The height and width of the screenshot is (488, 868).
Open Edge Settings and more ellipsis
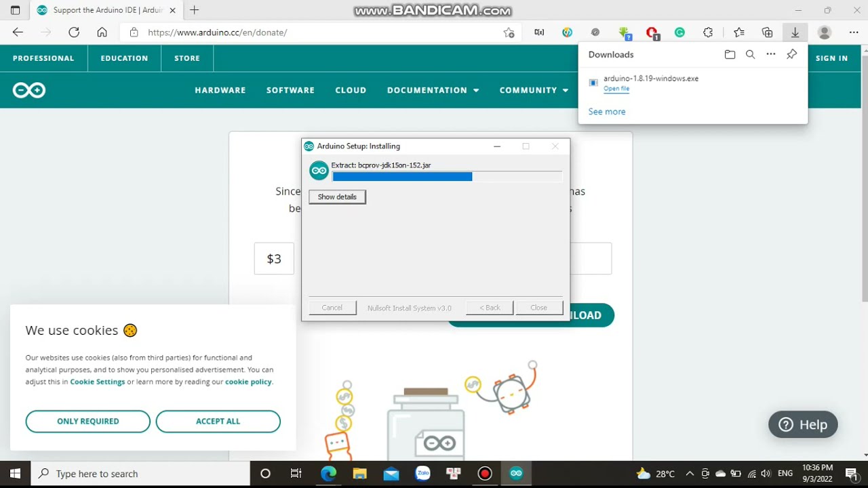(853, 33)
